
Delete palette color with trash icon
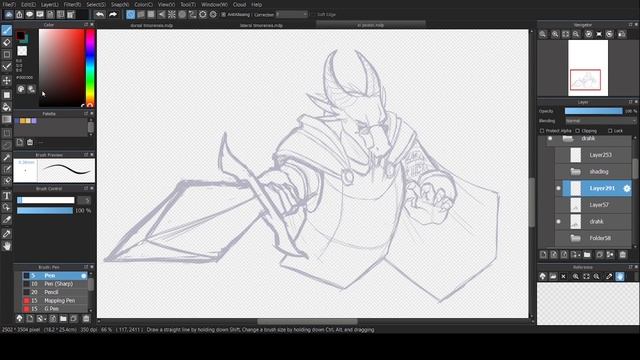tap(30, 142)
